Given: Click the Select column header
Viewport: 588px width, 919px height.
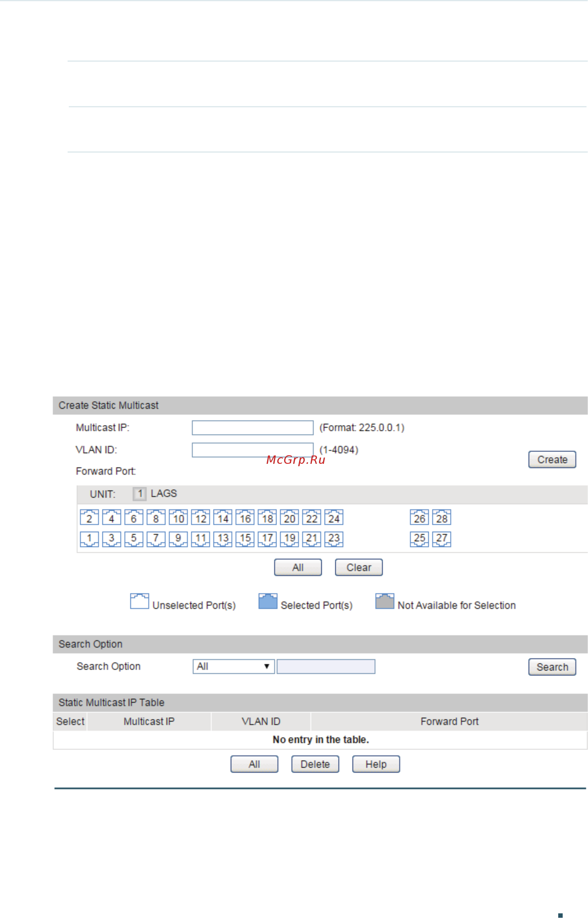Looking at the screenshot, I should coord(70,721).
